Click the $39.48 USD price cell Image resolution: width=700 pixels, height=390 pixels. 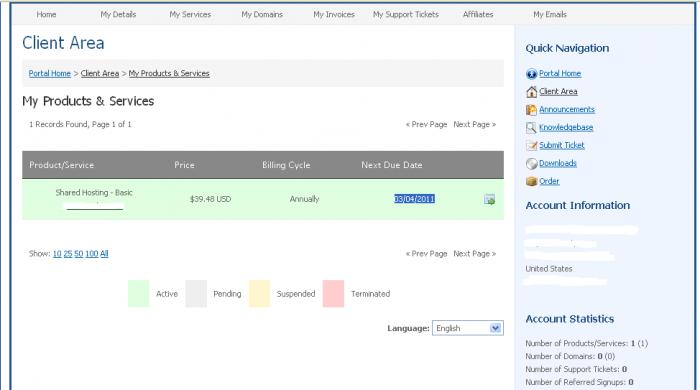(x=210, y=199)
